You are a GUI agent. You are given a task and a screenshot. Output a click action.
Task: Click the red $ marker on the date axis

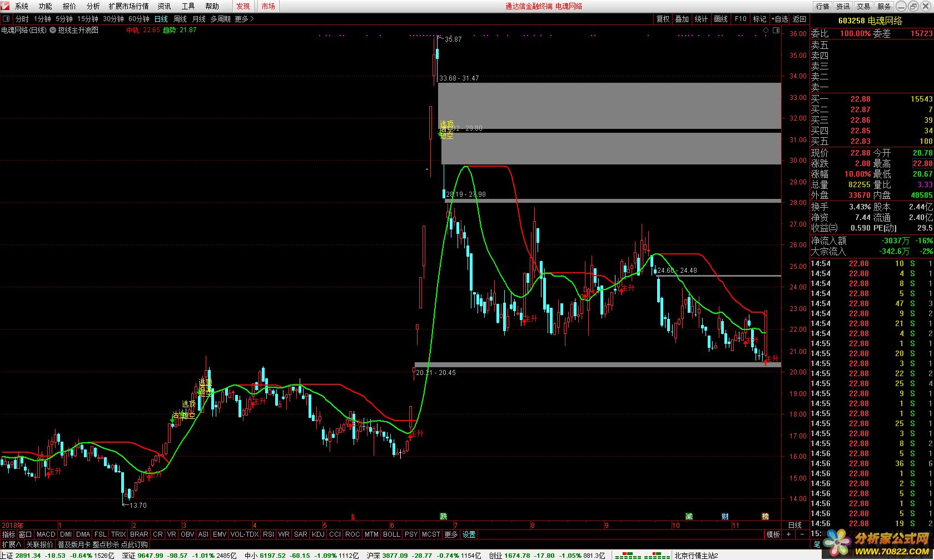352,517
